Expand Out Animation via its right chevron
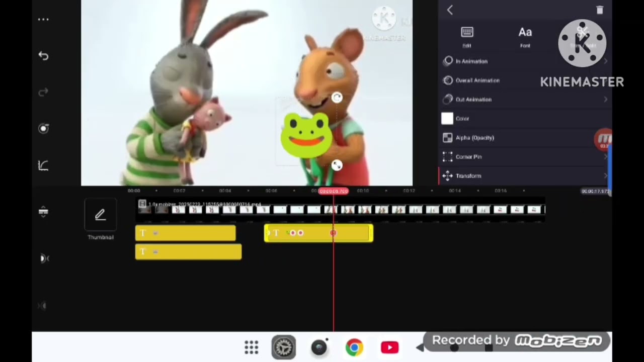Viewport: 644px width, 362px height. click(x=605, y=100)
